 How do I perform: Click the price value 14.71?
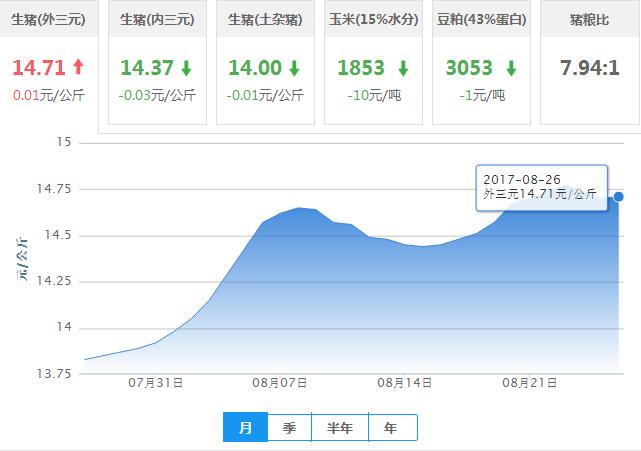[x=39, y=68]
